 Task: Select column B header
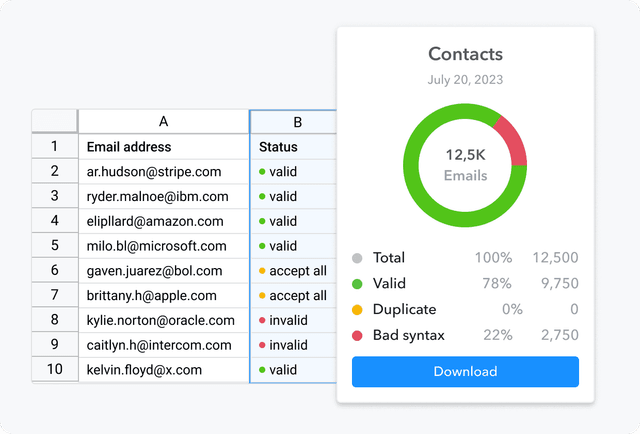pyautogui.click(x=293, y=122)
